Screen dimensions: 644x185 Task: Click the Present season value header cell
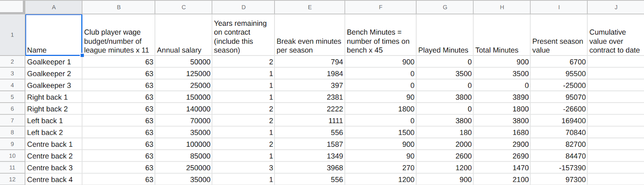[559, 35]
